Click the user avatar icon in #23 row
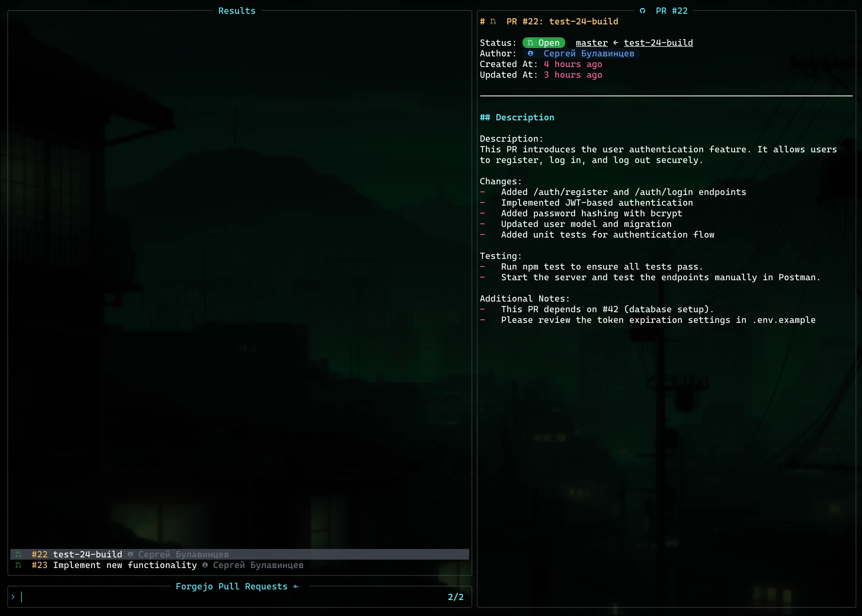The width and height of the screenshot is (862, 616). coord(205,565)
